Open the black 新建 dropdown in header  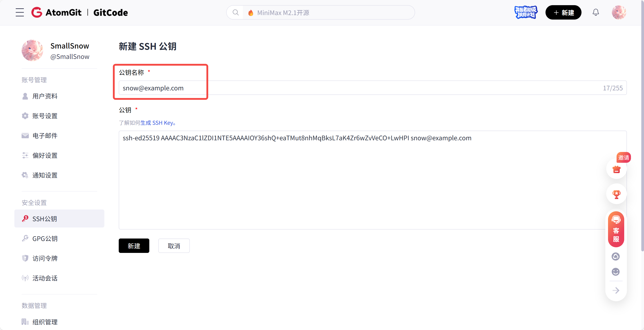[563, 13]
